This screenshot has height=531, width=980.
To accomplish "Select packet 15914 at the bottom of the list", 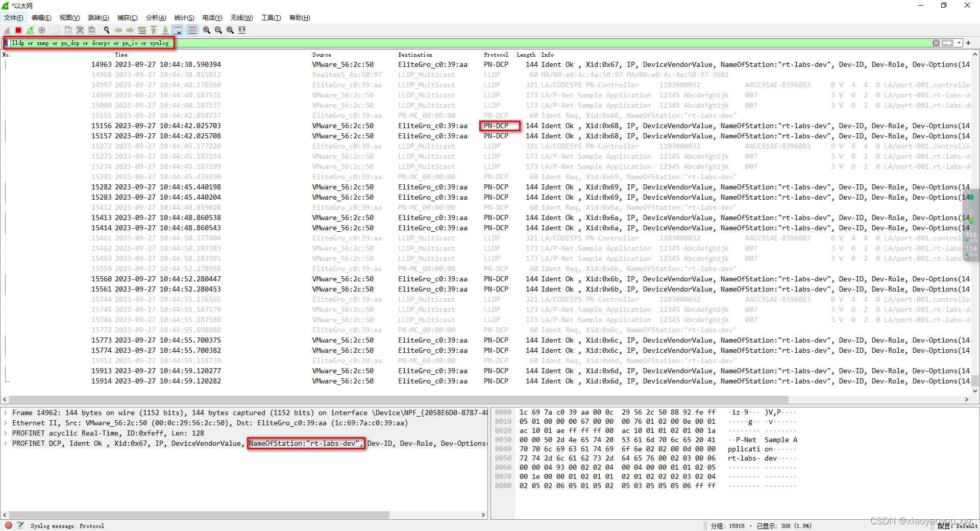I will click(x=486, y=381).
